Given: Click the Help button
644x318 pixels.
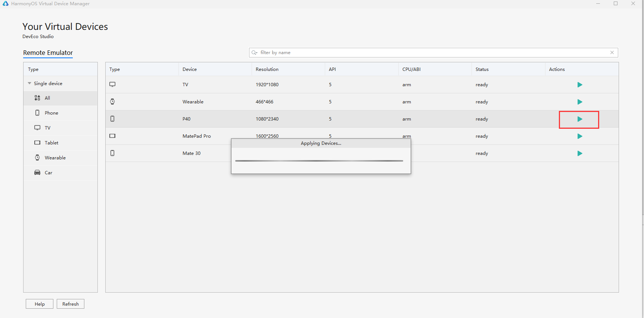Looking at the screenshot, I should point(40,304).
